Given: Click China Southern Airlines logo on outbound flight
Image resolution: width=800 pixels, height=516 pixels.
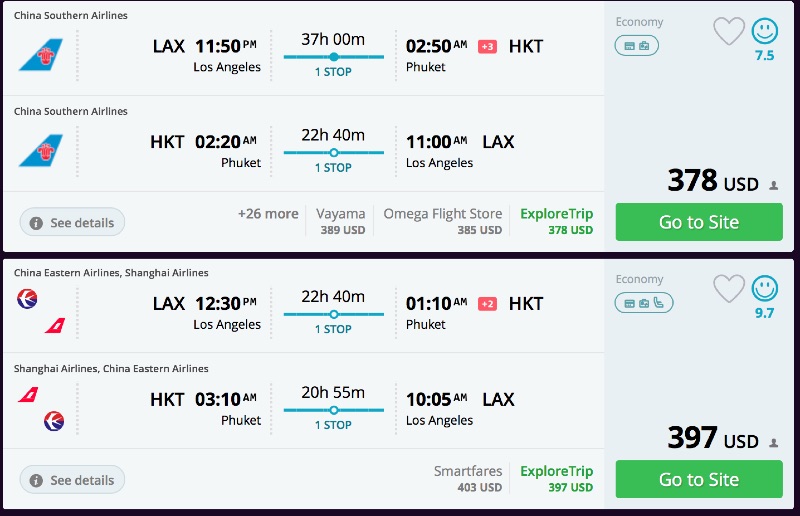Looking at the screenshot, I should coord(40,55).
